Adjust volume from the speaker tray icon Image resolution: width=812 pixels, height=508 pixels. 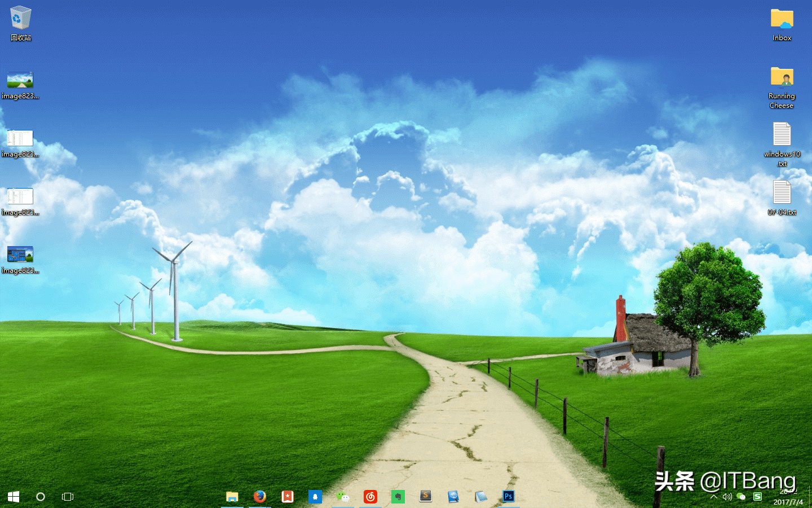727,497
